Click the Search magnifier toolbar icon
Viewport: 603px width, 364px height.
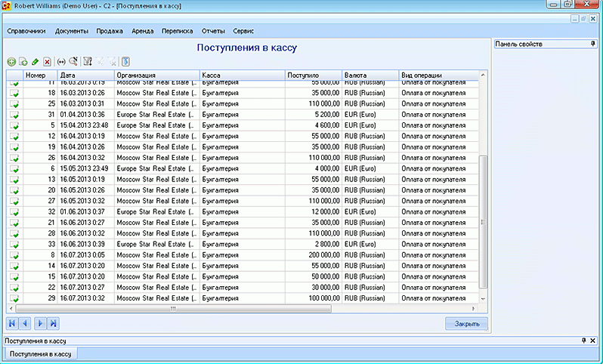73,61
